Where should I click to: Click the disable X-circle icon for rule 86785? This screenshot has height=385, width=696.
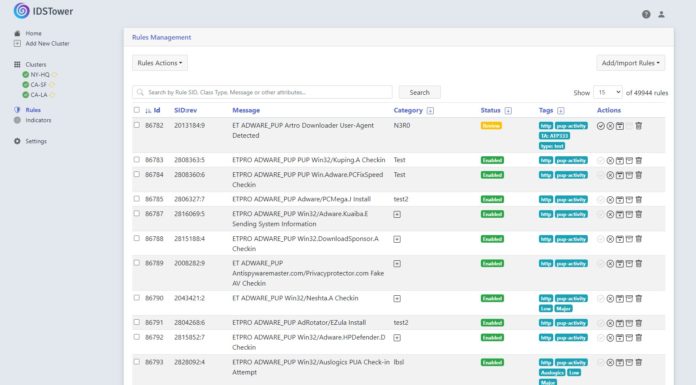pyautogui.click(x=610, y=200)
